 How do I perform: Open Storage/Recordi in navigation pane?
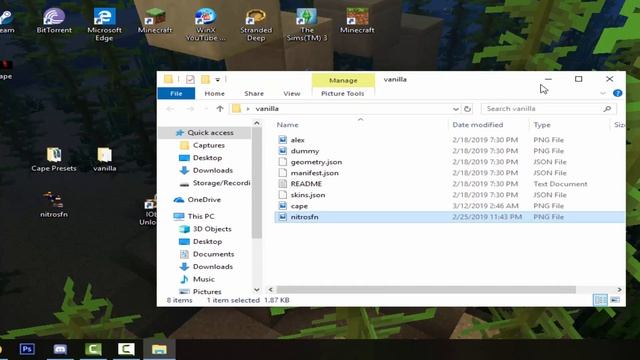[221, 183]
